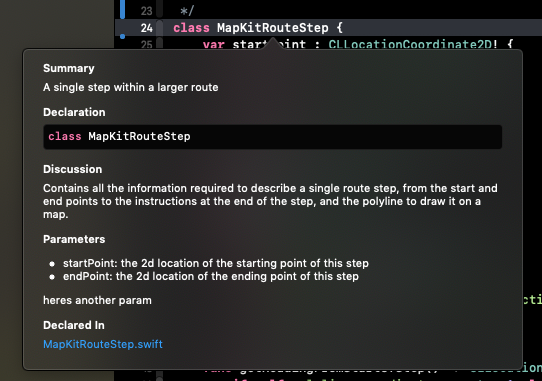Screen dimensions: 542x381
Task: Click the Declared In heading
Action: 74,325
